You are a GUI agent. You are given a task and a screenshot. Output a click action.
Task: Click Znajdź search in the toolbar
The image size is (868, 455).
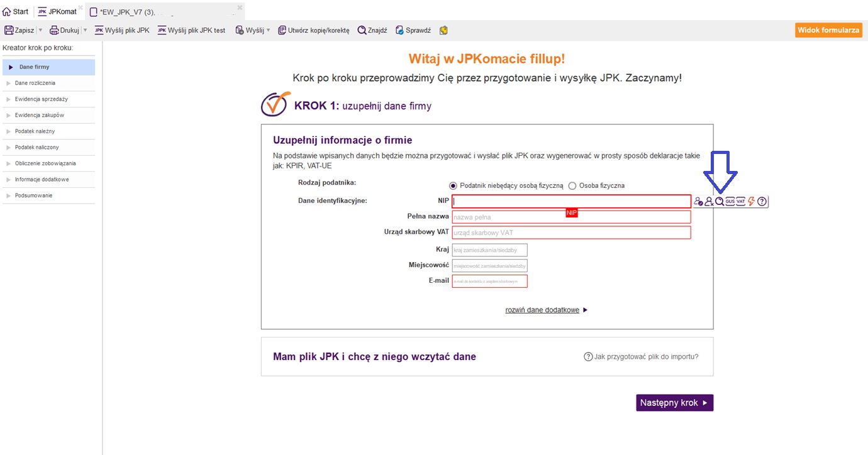coord(372,30)
